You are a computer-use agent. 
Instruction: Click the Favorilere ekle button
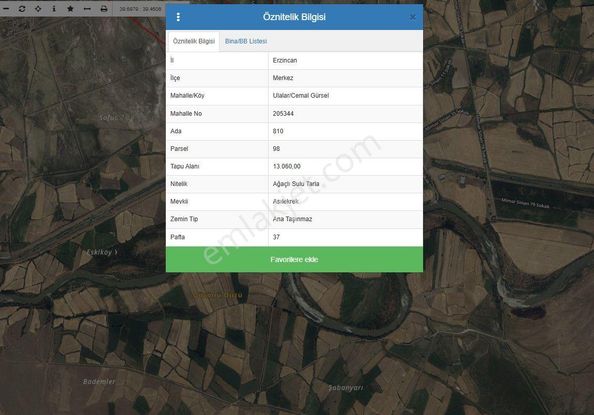pos(294,260)
